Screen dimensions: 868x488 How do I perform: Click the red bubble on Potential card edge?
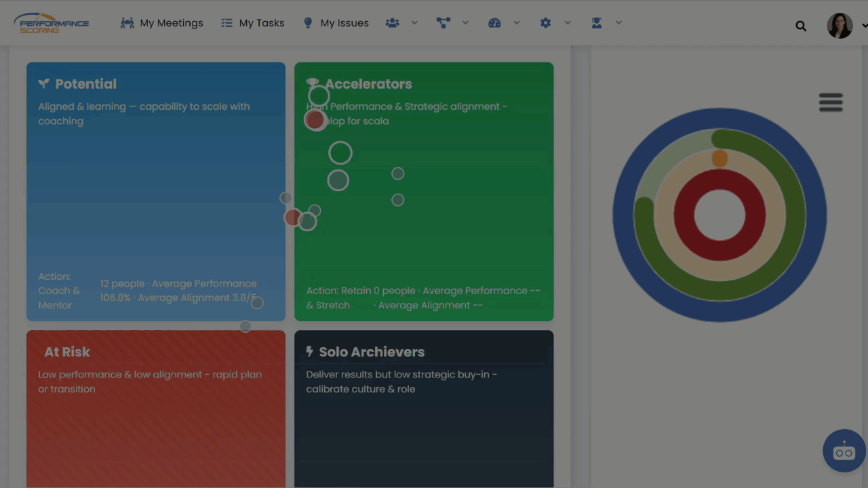coord(292,218)
